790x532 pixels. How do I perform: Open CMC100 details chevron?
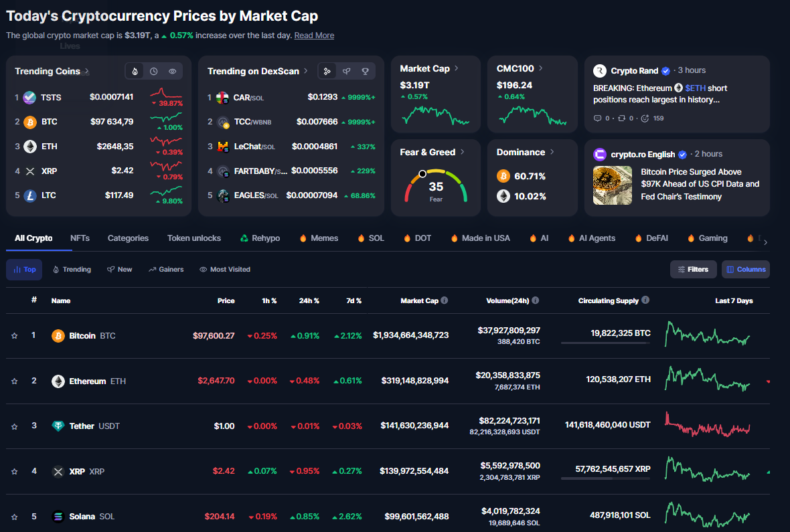point(540,68)
